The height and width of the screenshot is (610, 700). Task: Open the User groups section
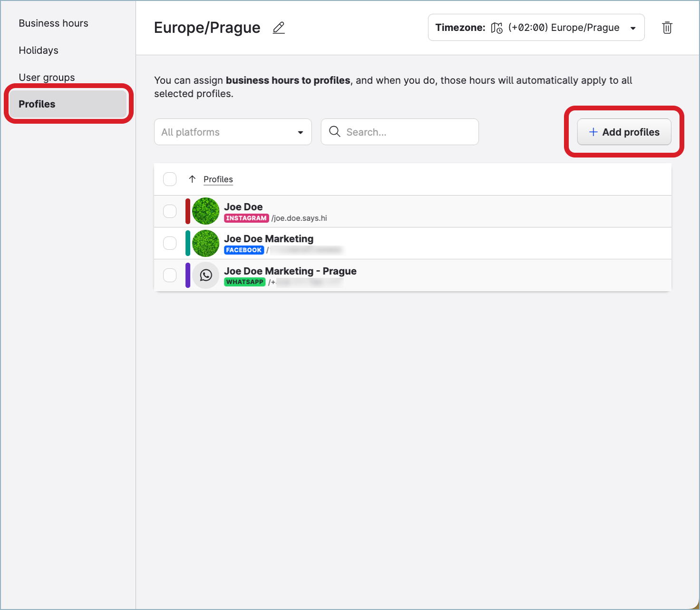(47, 77)
